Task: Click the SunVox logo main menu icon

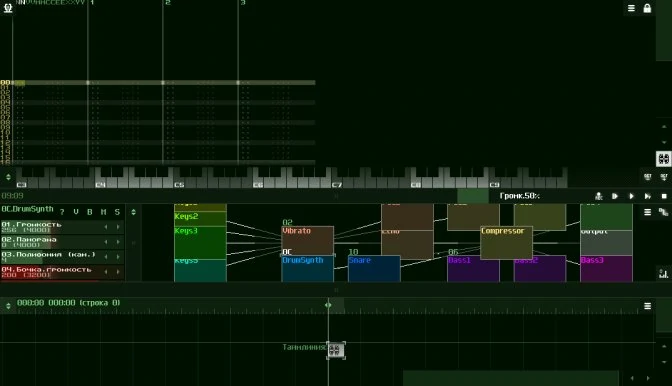Action: [x=8, y=8]
